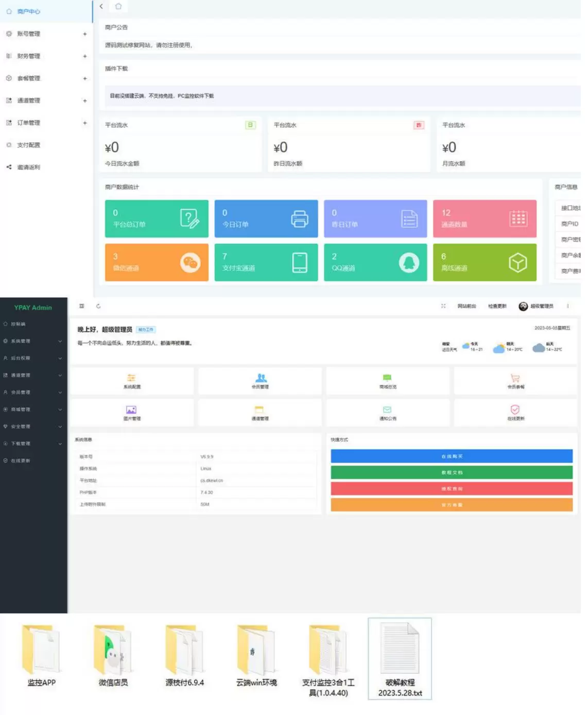This screenshot has height=715, width=588.
Task: Open the 支付监控3合1工具 folder
Action: (x=328, y=660)
